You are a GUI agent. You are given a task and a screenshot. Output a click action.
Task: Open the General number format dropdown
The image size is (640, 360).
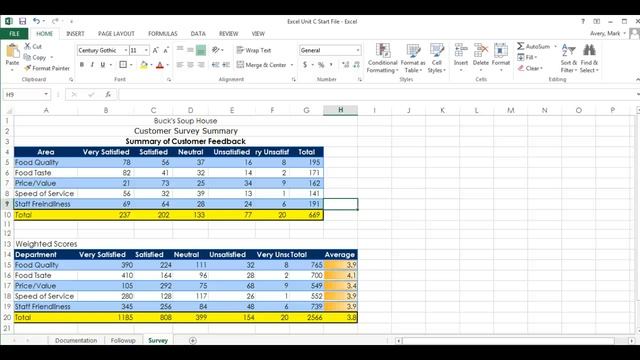(x=358, y=50)
